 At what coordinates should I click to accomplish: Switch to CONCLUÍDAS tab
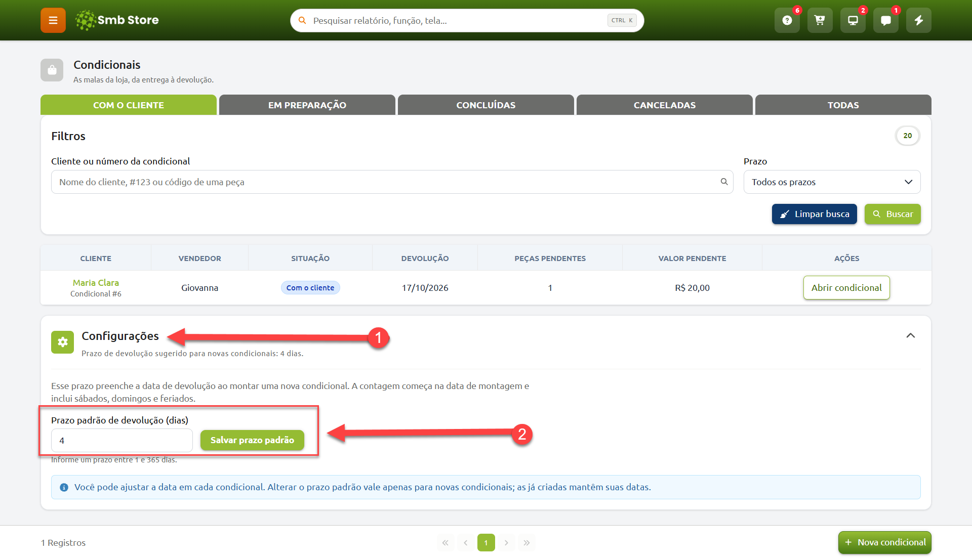486,105
